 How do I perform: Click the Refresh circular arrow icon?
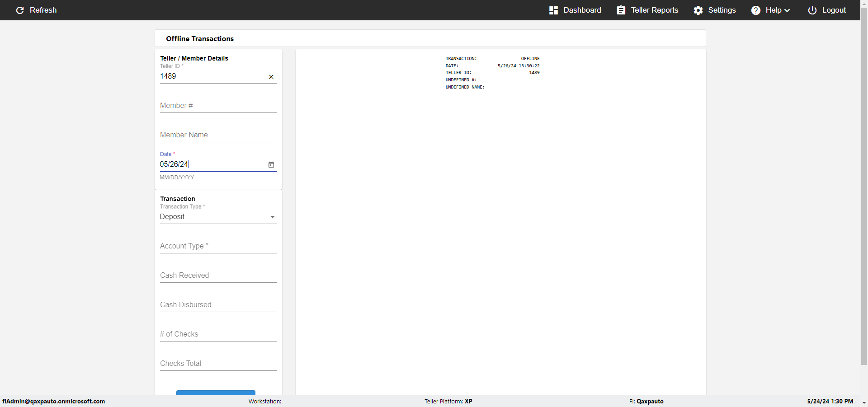pyautogui.click(x=20, y=10)
